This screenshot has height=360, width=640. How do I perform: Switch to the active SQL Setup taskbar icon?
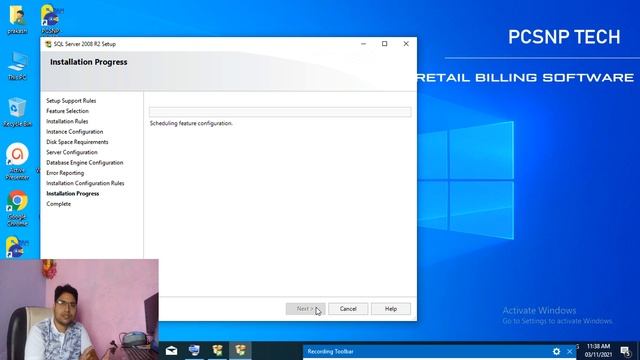(x=240, y=350)
